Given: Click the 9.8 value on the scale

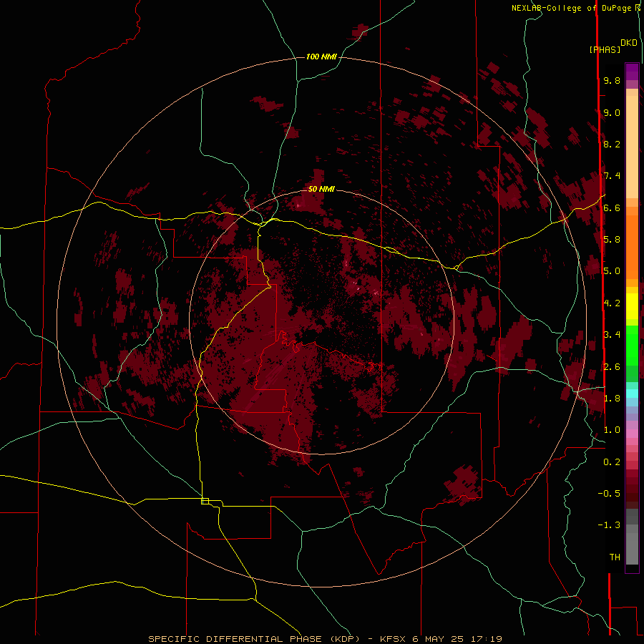Looking at the screenshot, I should click(612, 80).
